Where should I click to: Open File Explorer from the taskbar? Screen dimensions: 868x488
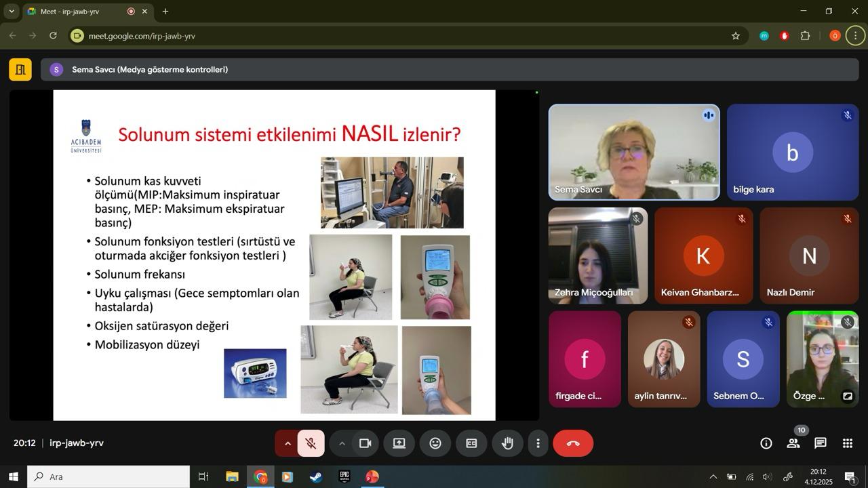point(232,476)
